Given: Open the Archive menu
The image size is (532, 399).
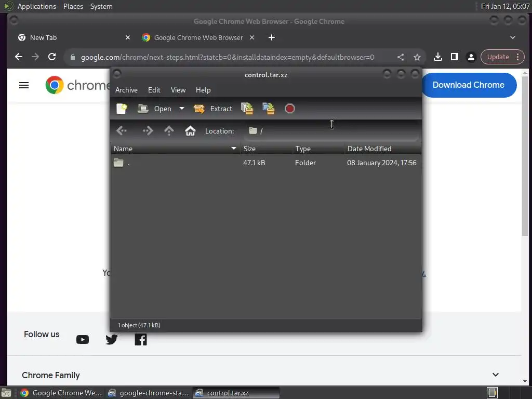Looking at the screenshot, I should pyautogui.click(x=127, y=90).
